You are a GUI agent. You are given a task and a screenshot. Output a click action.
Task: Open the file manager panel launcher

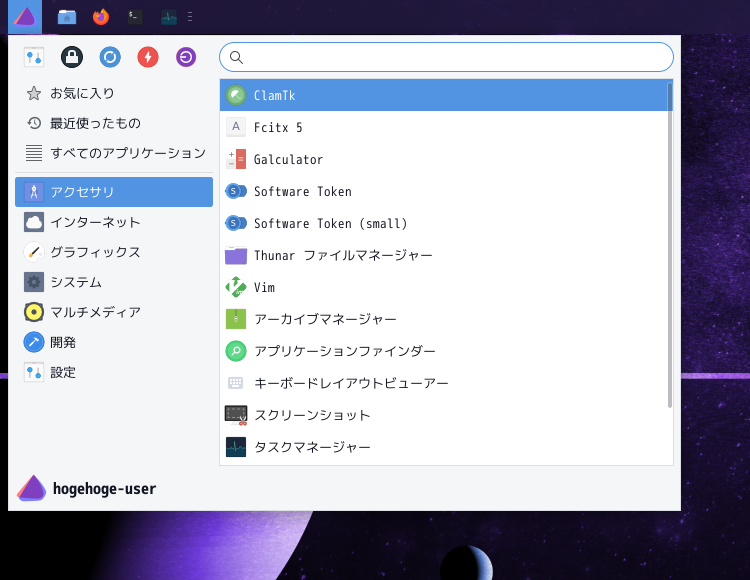[x=67, y=17]
